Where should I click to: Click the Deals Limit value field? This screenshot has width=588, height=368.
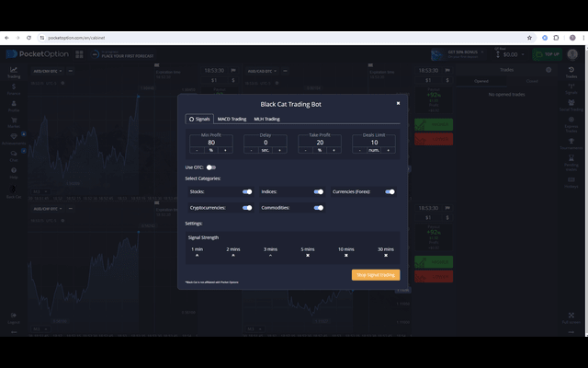(x=374, y=143)
